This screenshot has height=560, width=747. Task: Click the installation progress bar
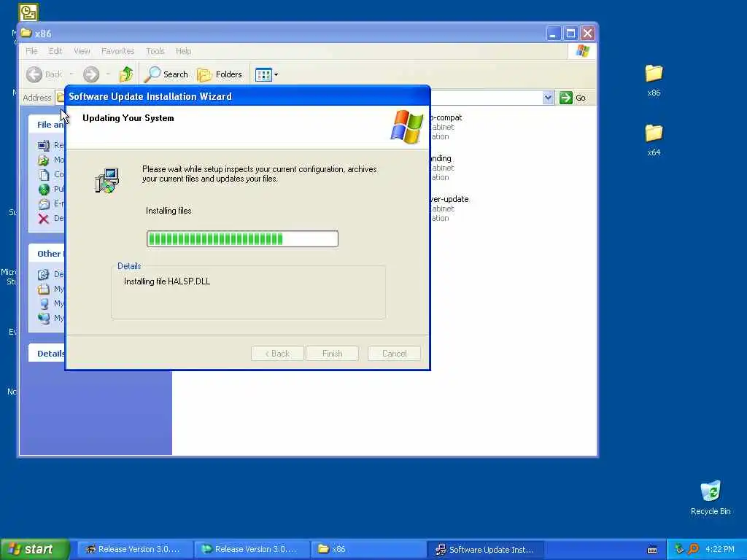(242, 238)
